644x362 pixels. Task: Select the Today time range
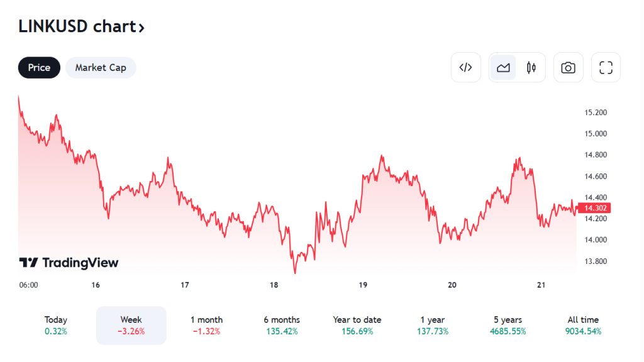[x=56, y=325]
